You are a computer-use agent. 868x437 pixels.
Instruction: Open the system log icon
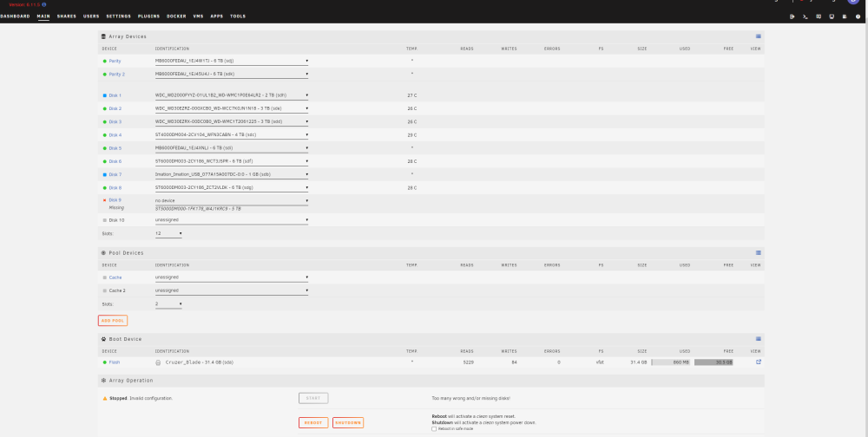coord(845,16)
